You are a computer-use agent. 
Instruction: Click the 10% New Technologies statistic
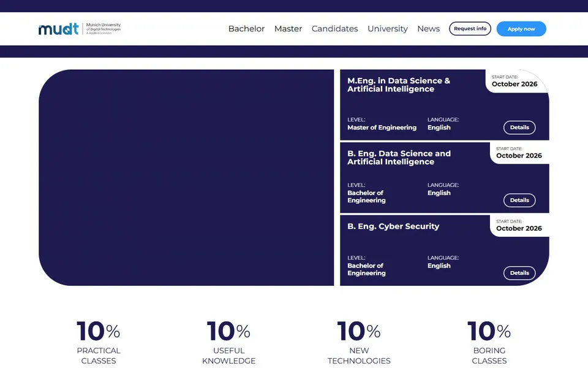[359, 342]
